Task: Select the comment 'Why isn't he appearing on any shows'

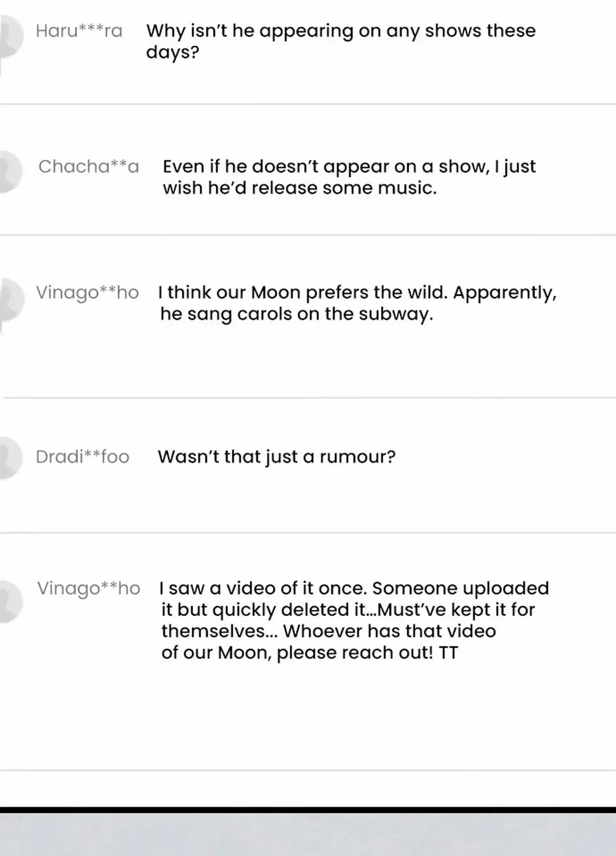Action: tap(341, 41)
